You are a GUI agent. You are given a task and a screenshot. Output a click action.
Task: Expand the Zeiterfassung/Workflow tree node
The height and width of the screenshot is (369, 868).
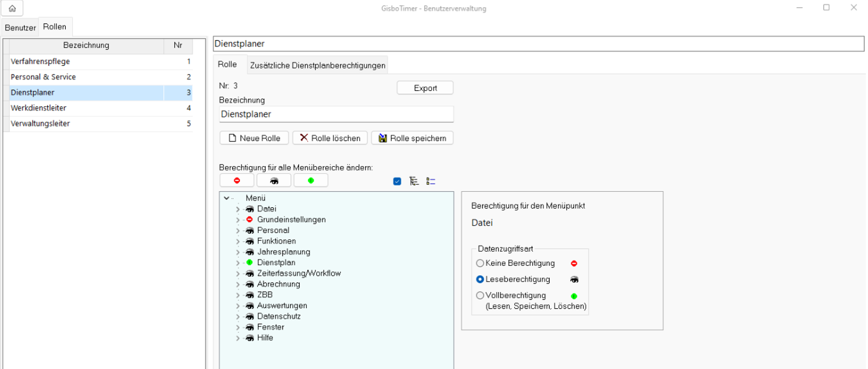tap(238, 274)
